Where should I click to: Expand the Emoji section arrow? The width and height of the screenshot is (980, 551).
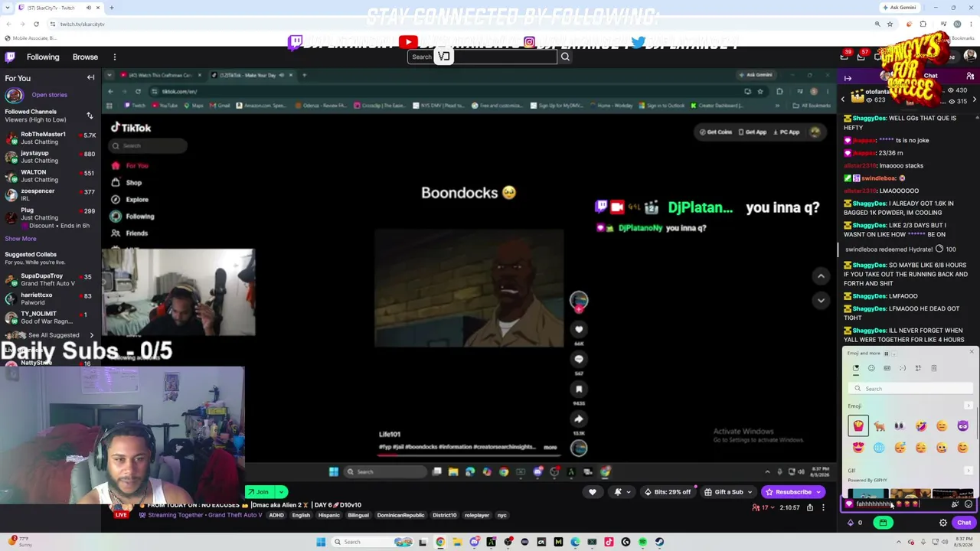[x=969, y=406]
